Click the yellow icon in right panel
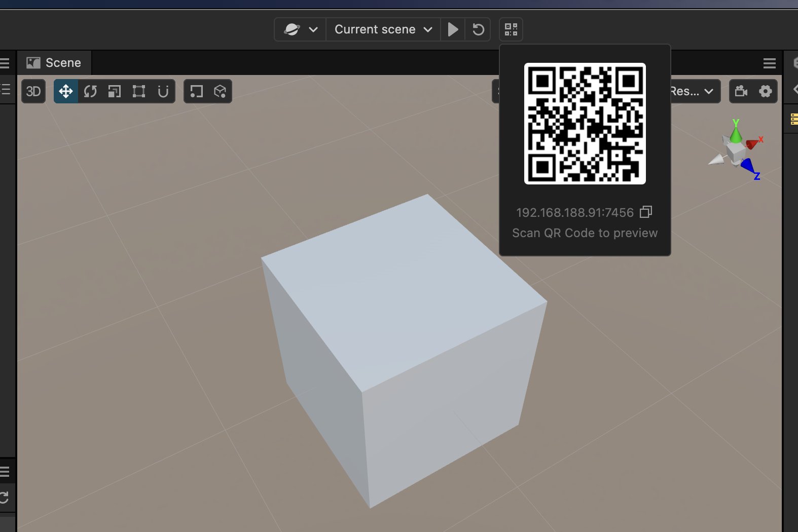The height and width of the screenshot is (532, 798). pyautogui.click(x=794, y=119)
